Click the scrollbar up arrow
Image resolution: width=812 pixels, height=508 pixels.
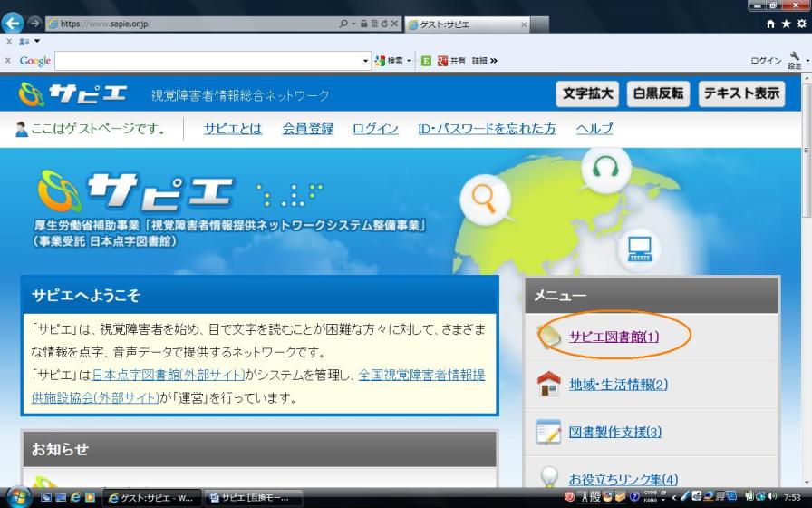click(x=807, y=79)
